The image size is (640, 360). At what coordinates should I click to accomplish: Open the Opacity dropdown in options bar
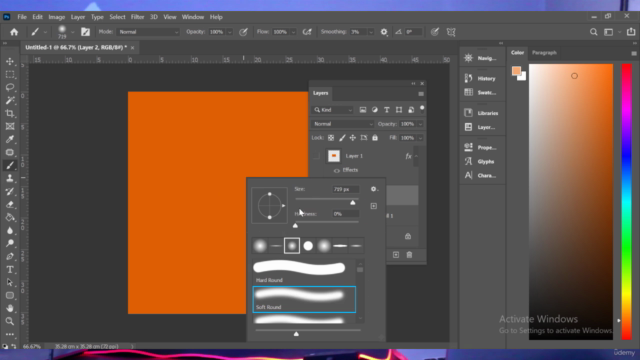tap(230, 32)
